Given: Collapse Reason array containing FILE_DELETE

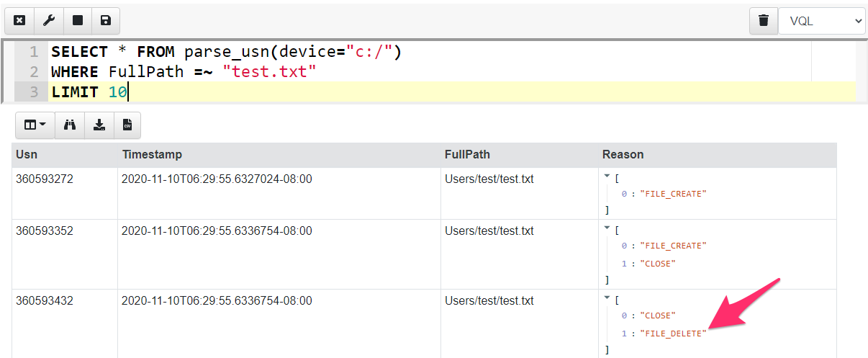Looking at the screenshot, I should point(607,299).
